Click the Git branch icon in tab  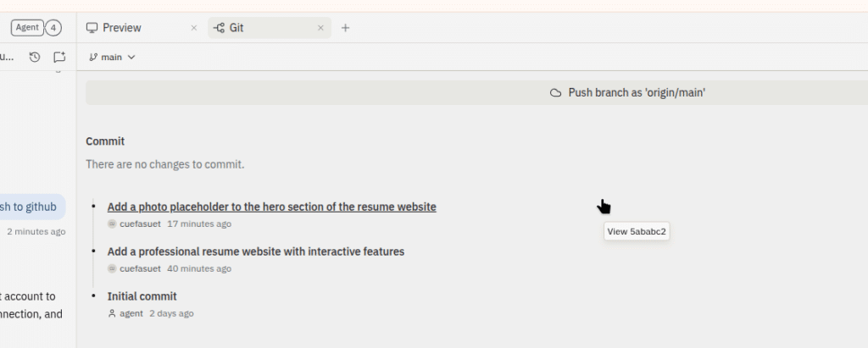(x=219, y=28)
